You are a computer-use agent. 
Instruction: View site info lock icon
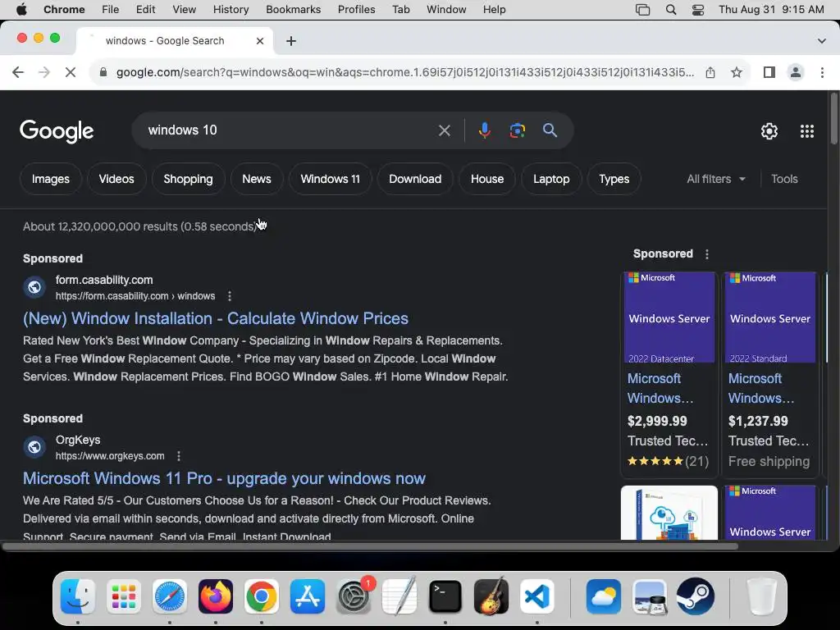(x=103, y=72)
